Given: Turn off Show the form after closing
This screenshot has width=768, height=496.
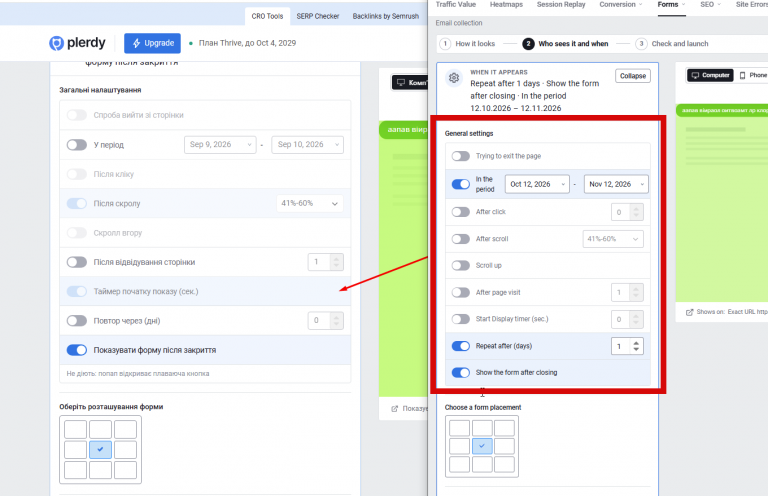Looking at the screenshot, I should (x=460, y=373).
